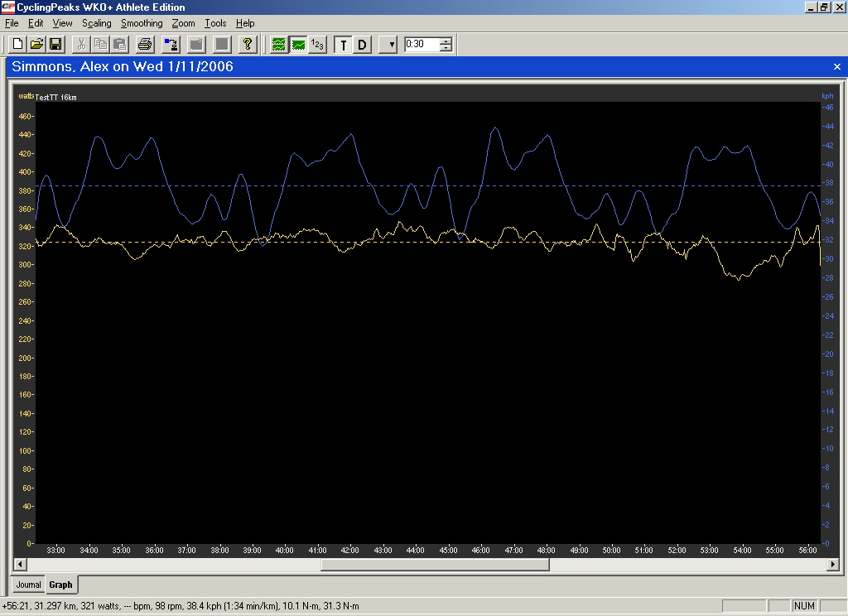Select the stacked graphs view icon
This screenshot has height=616, width=848.
pos(278,45)
